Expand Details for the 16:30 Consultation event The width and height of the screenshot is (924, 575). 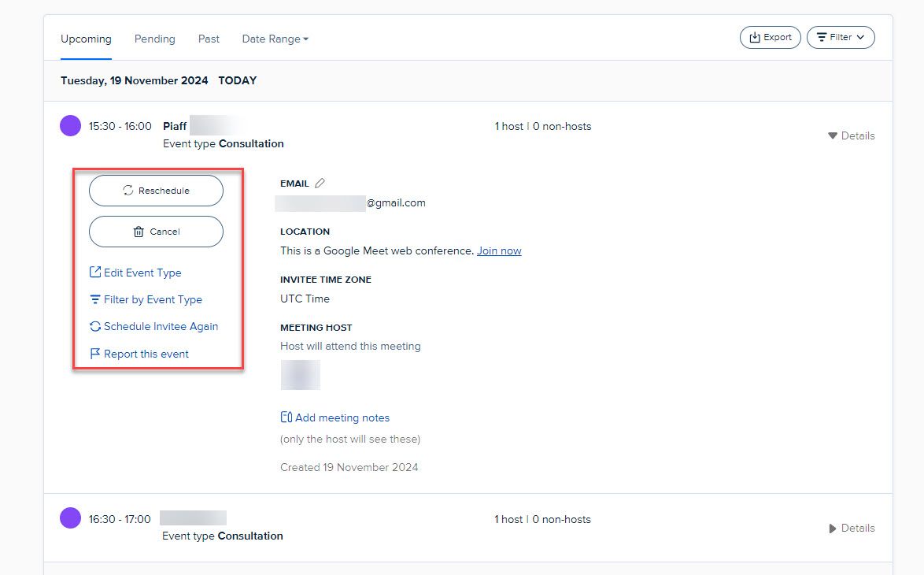[852, 528]
